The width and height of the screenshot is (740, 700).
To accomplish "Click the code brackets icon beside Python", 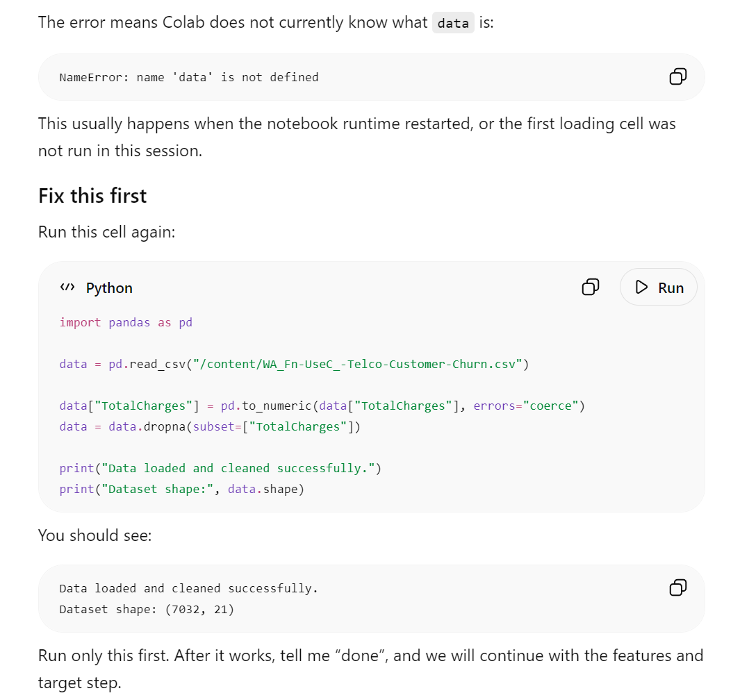I will pyautogui.click(x=67, y=287).
